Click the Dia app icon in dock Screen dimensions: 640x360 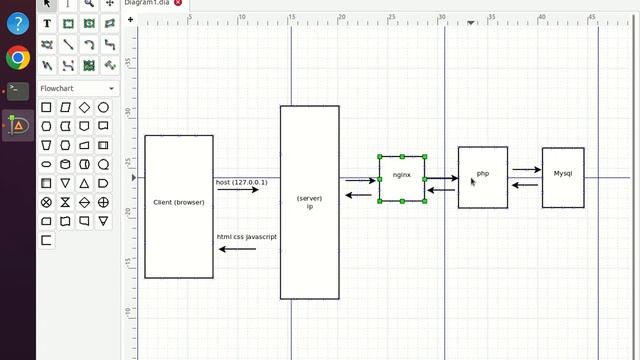18,125
